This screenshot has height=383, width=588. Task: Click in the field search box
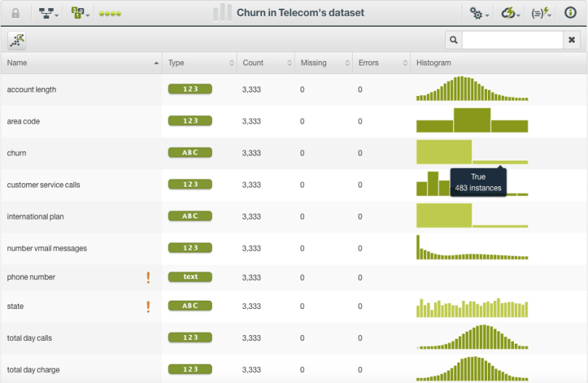click(513, 40)
